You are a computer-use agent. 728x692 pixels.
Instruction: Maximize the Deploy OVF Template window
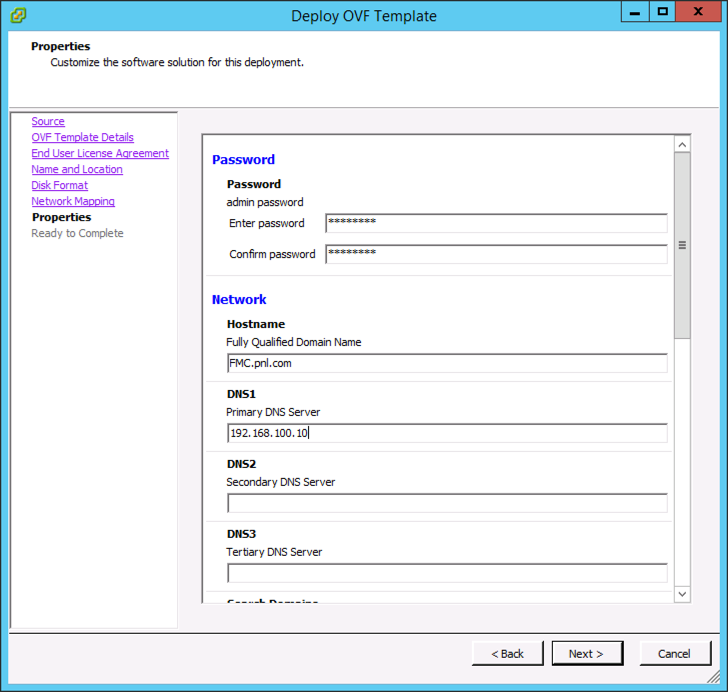pos(663,12)
